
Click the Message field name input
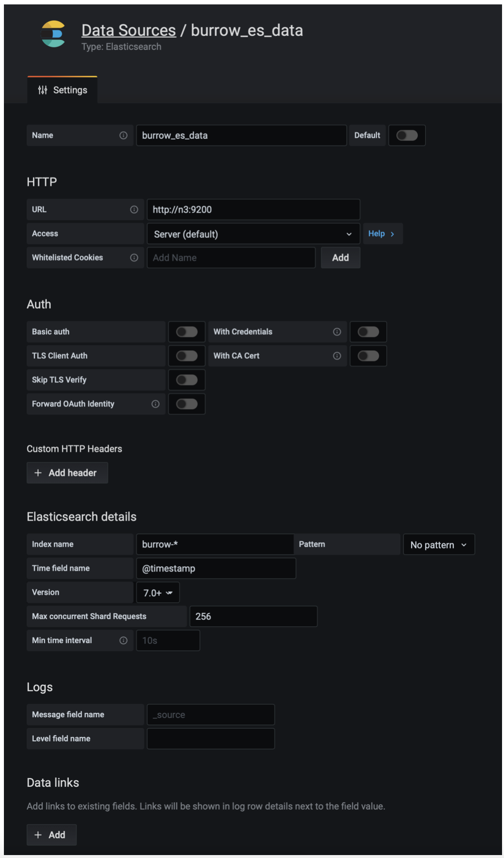pos(211,715)
